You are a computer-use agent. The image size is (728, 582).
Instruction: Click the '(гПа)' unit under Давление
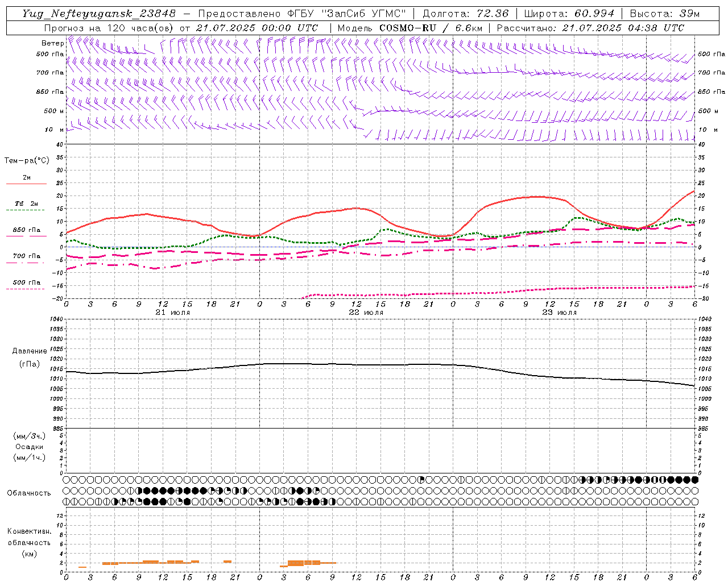tap(28, 364)
